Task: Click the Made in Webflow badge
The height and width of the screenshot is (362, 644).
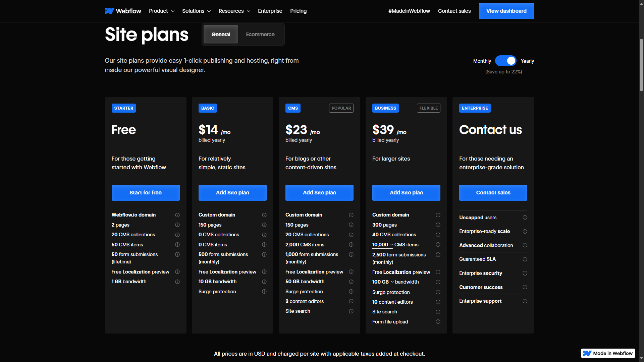Action: (x=608, y=353)
